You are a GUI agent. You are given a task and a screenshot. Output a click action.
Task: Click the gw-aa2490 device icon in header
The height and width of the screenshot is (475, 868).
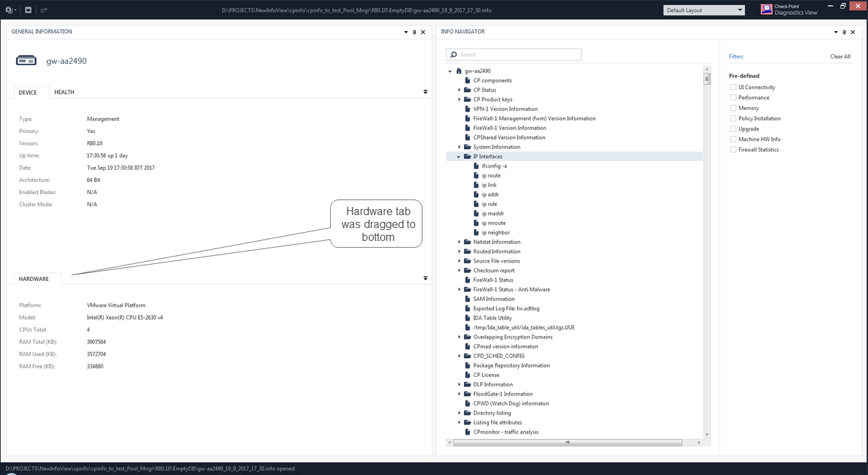[x=26, y=61]
